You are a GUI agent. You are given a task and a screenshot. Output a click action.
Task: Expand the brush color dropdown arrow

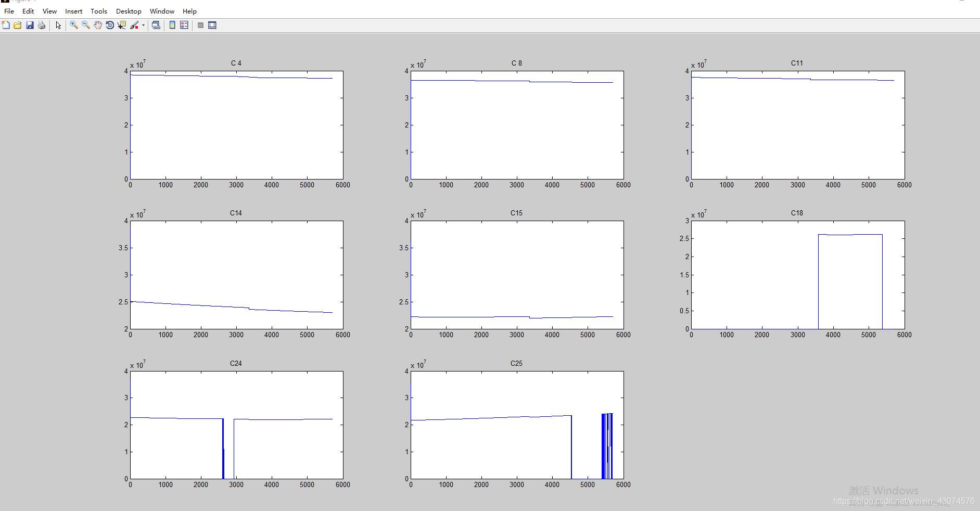[x=143, y=25]
